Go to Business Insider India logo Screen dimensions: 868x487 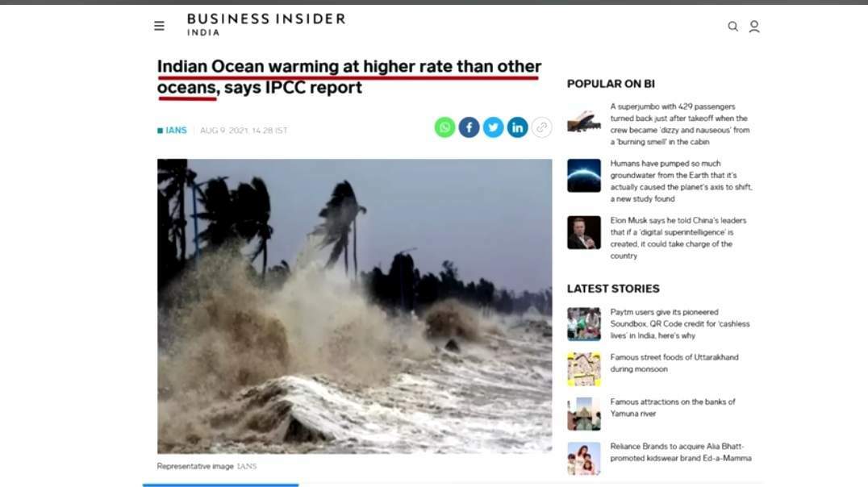point(265,25)
